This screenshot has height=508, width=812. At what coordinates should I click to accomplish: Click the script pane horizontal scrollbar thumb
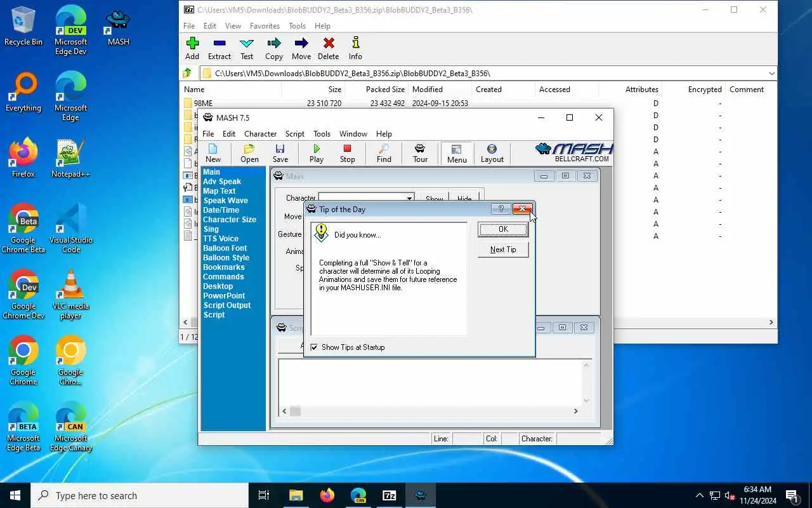[x=296, y=411]
